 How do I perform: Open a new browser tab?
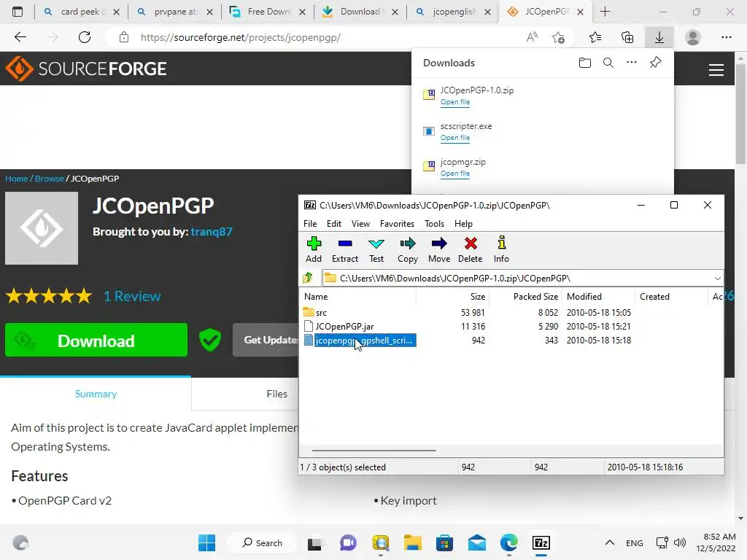tap(605, 12)
